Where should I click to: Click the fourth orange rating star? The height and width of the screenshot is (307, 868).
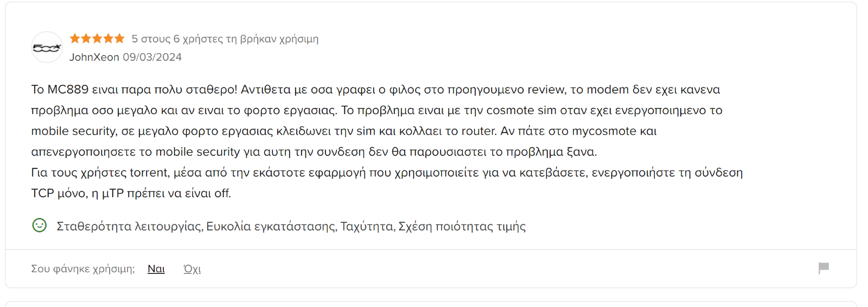point(108,38)
